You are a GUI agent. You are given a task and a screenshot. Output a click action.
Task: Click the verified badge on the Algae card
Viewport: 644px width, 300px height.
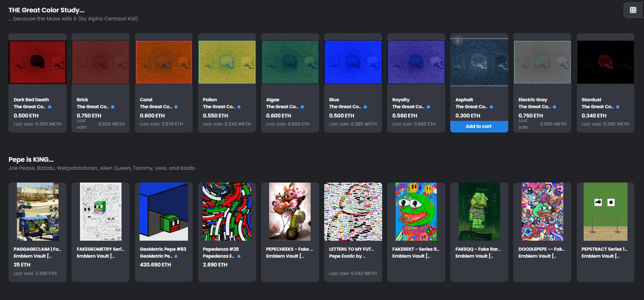pos(302,107)
